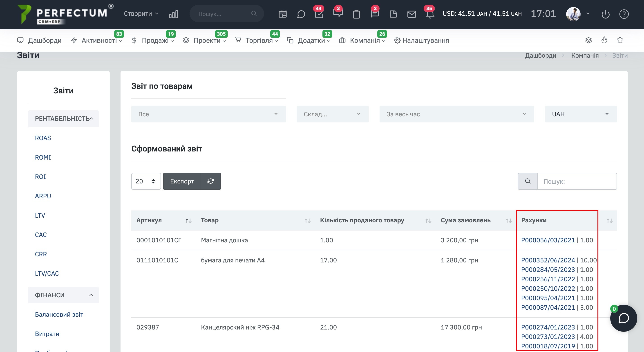Click the table Пошук search field
This screenshot has width=644, height=352.
tap(577, 181)
